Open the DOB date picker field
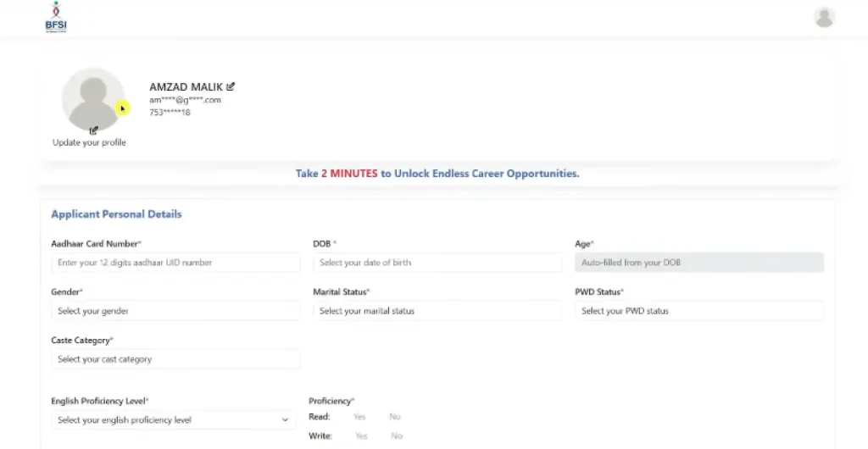 tap(437, 263)
